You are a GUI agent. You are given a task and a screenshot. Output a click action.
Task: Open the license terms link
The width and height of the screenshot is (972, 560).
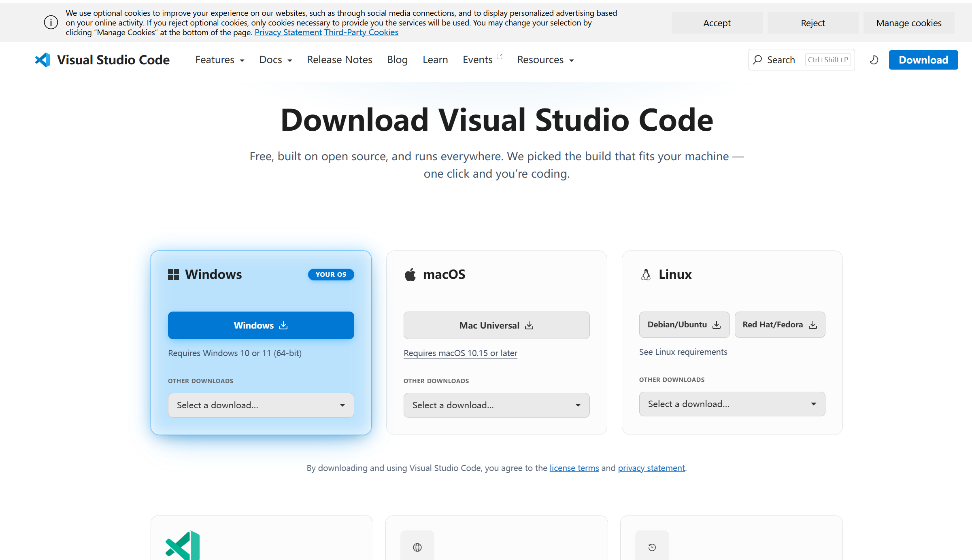coord(574,468)
